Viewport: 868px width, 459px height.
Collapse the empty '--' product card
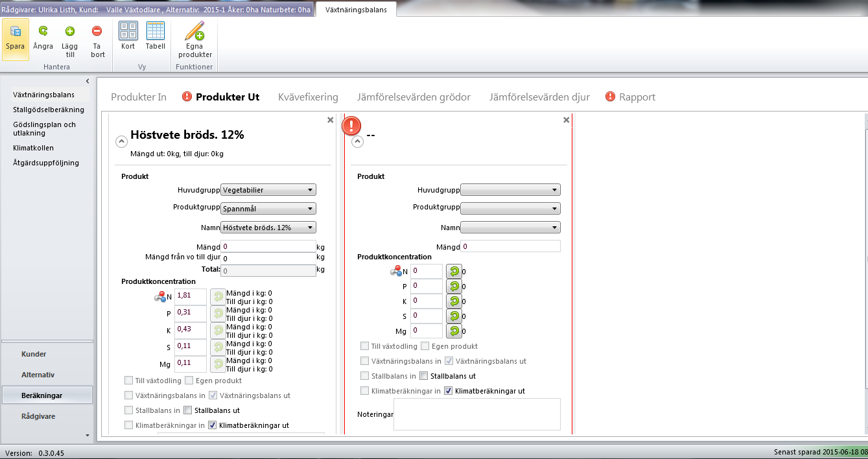(x=357, y=141)
